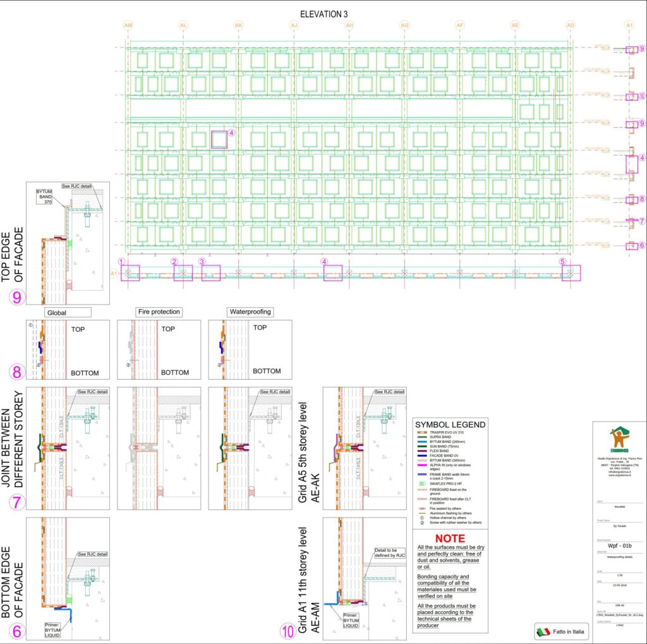This screenshot has height=644, width=647.
Task: Click the AG grid bubble
Action: 404,25
